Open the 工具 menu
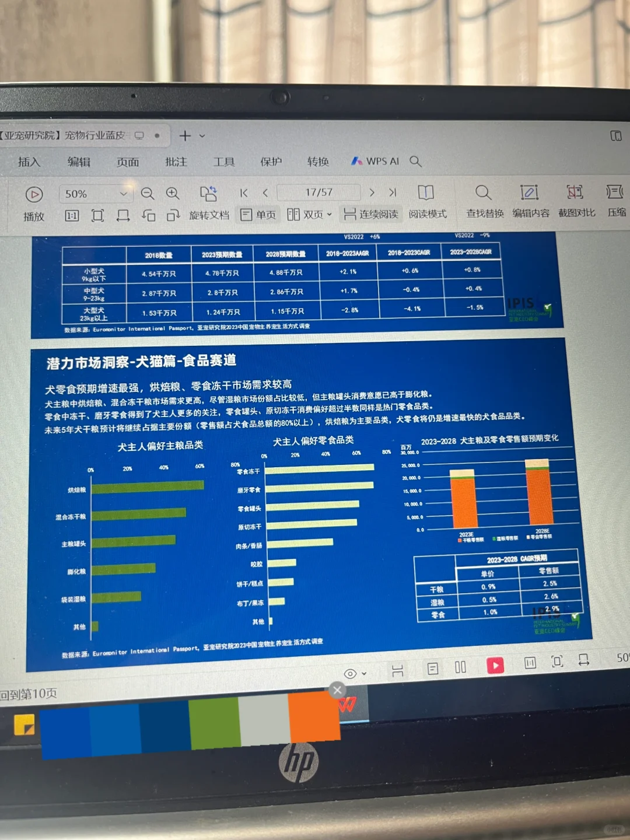The image size is (630, 840). pyautogui.click(x=225, y=162)
